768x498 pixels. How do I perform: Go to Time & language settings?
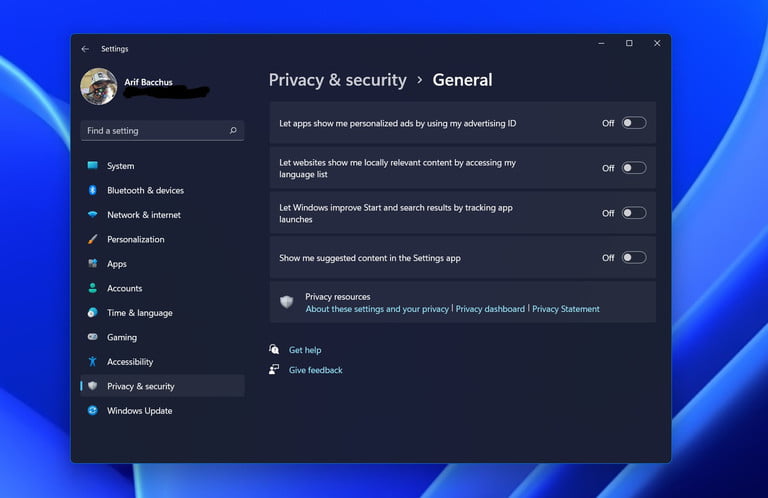139,313
